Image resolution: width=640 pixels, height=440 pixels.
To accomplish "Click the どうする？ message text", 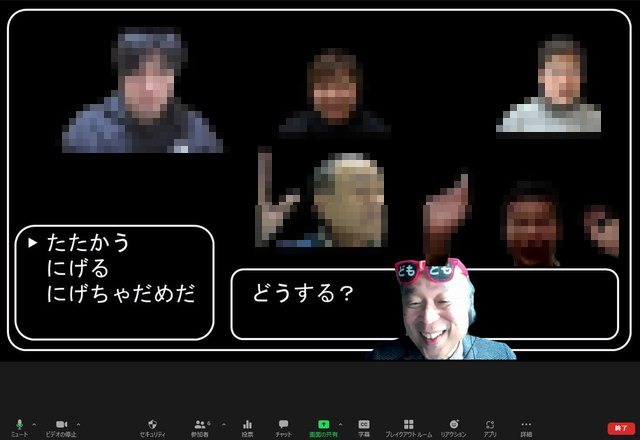I will [x=303, y=293].
